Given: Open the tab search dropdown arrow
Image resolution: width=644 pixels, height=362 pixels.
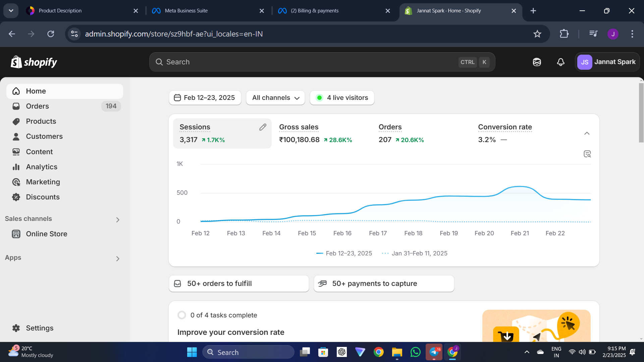Looking at the screenshot, I should click(11, 11).
